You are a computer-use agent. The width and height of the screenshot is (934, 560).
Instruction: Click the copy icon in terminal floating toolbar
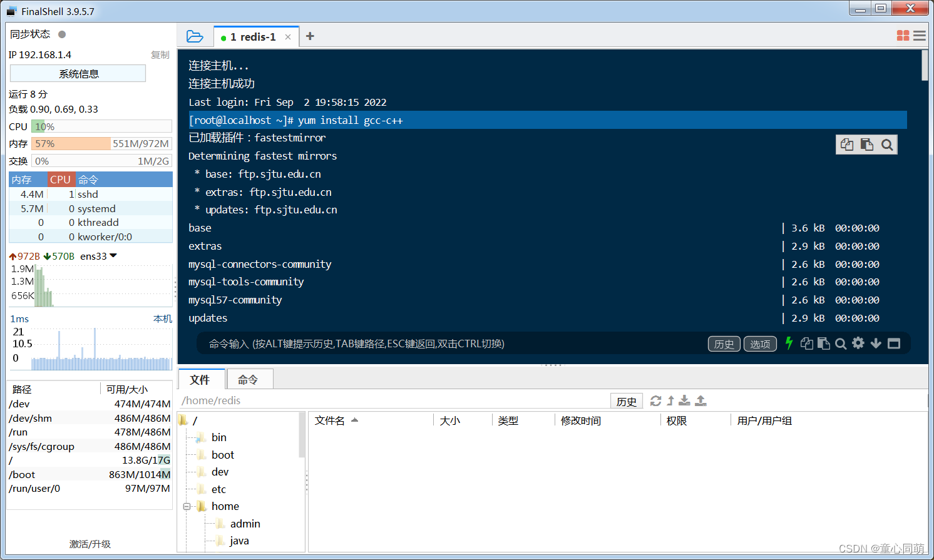click(x=847, y=145)
